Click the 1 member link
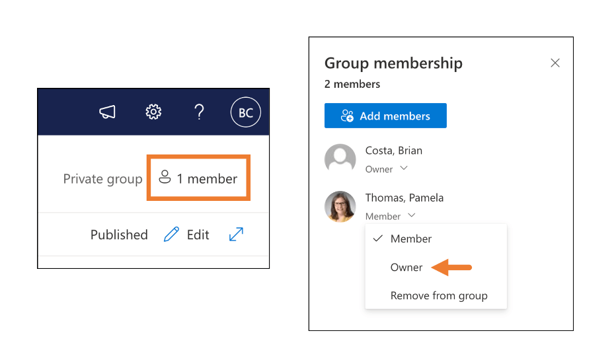Image resolution: width=614 pixels, height=364 pixels. coord(207,178)
